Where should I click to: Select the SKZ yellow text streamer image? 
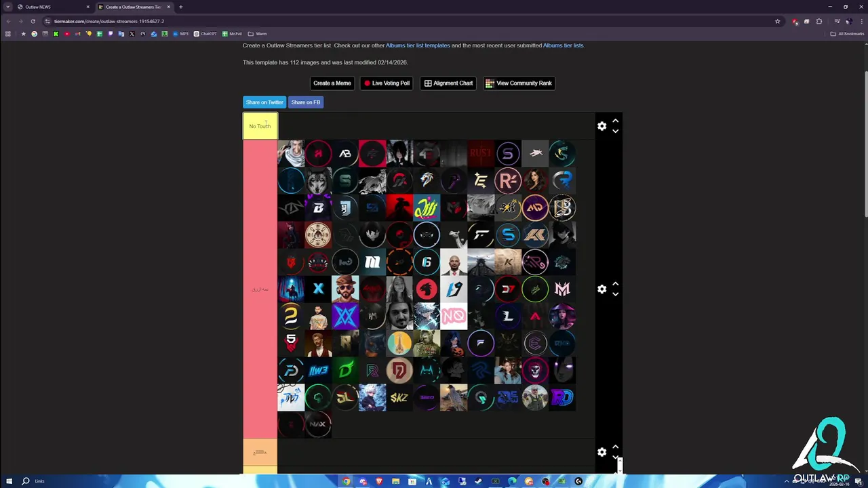[x=399, y=397]
